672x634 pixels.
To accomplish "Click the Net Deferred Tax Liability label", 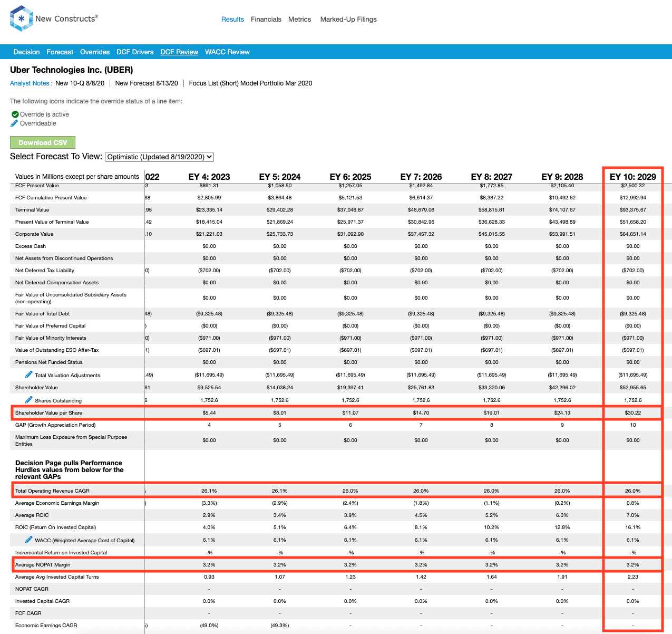I will [45, 271].
